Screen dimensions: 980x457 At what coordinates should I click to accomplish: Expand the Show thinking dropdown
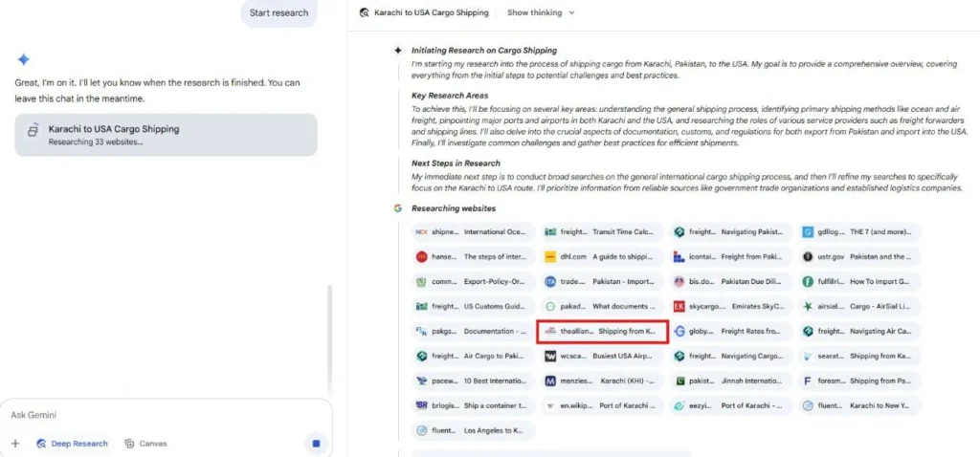[541, 12]
